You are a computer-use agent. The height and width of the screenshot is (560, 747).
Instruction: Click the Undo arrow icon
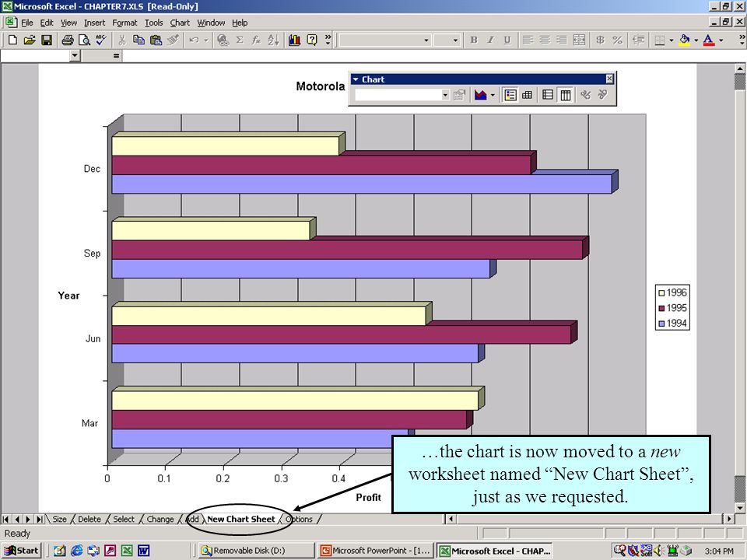[194, 40]
